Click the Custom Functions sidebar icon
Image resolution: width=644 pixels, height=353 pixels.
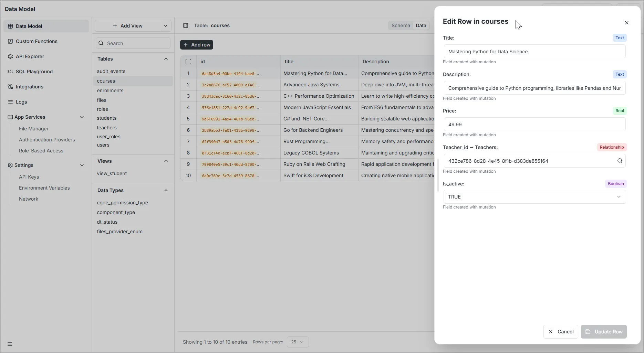coord(10,41)
